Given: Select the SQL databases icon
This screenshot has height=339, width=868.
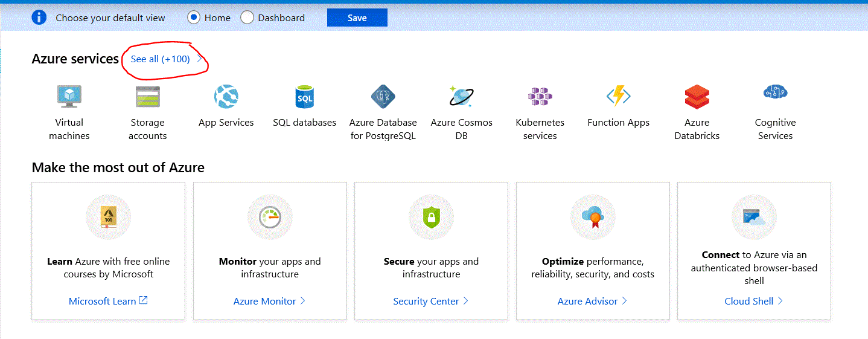Looking at the screenshot, I should click(304, 97).
